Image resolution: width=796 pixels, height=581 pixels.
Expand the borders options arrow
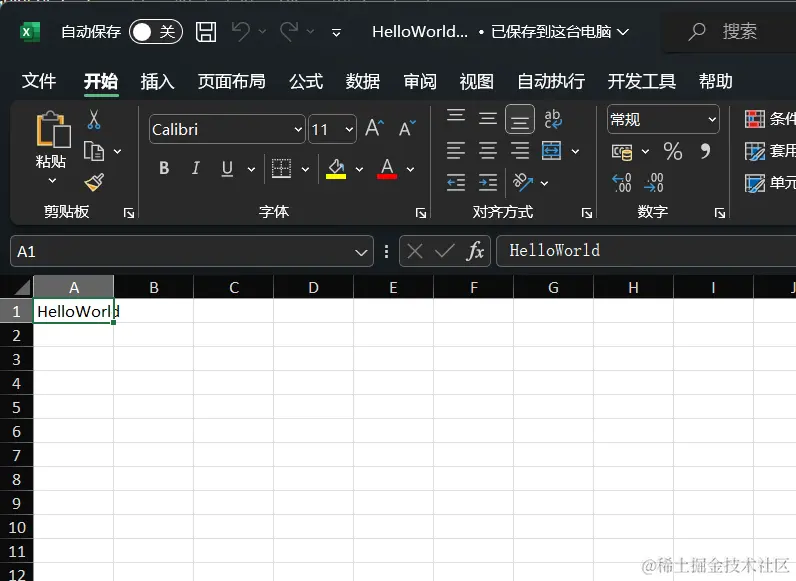tap(305, 169)
